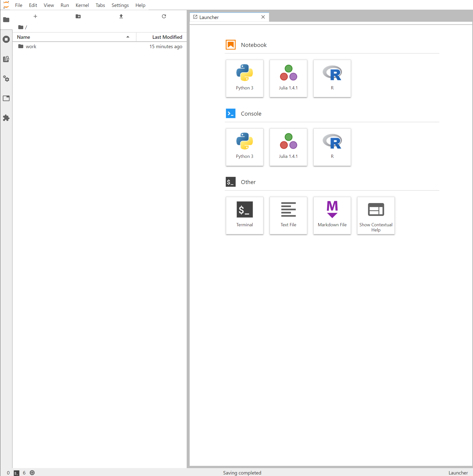
Task: Select the work folder
Action: 100,46
